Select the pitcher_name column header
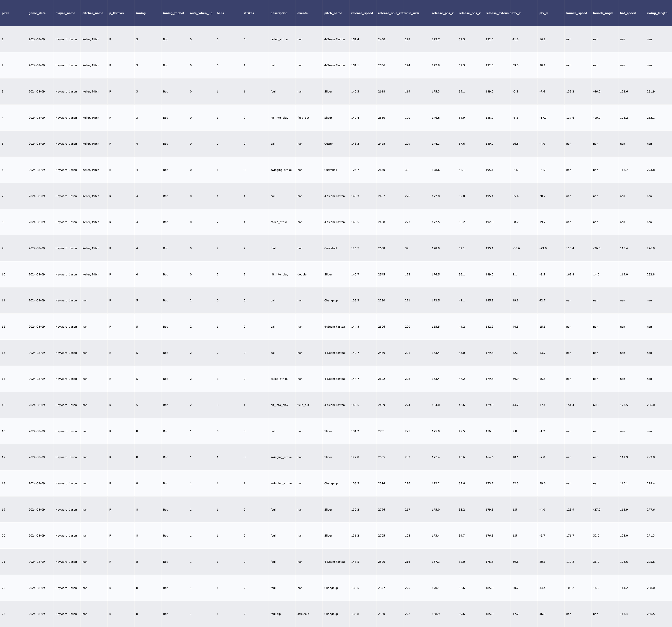The image size is (672, 627). tap(93, 13)
